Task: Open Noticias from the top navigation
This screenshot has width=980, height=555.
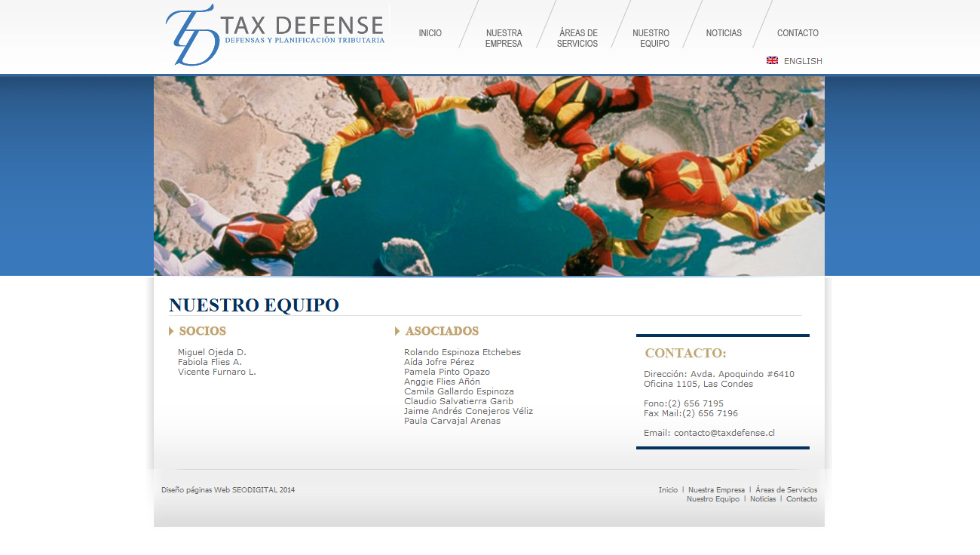Action: point(724,33)
